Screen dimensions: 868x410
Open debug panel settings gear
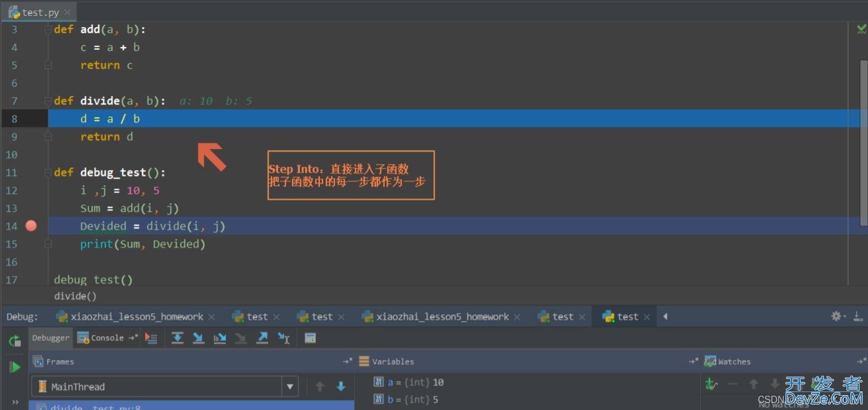838,316
